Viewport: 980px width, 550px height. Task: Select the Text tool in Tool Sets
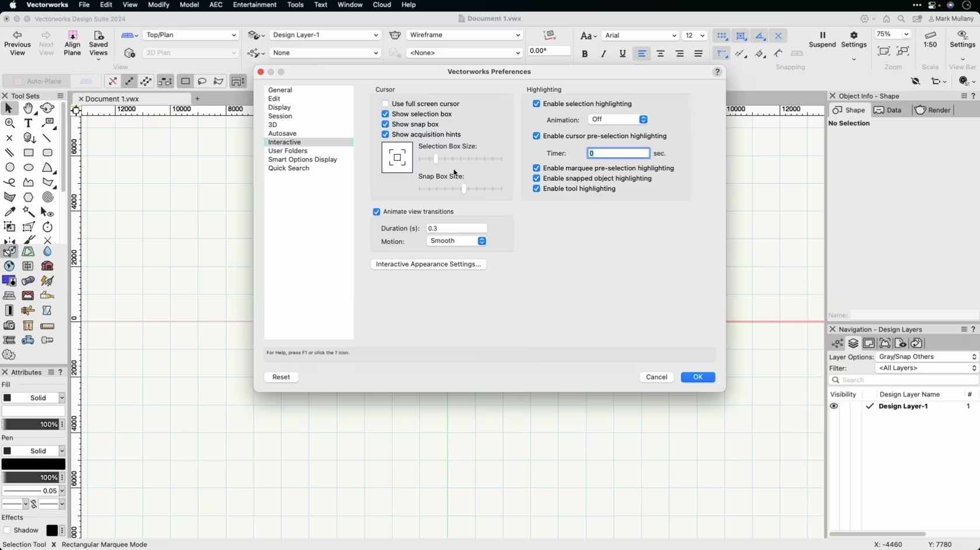pos(29,123)
